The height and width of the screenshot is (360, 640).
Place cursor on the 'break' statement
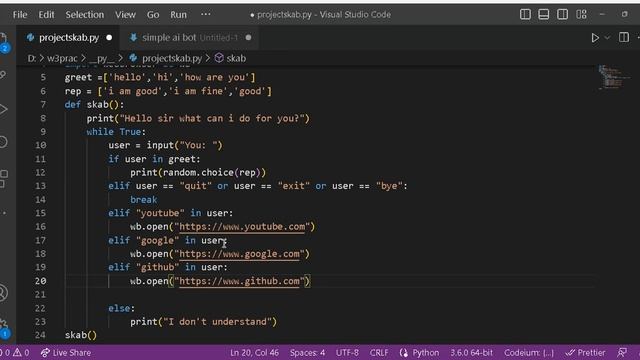143,200
